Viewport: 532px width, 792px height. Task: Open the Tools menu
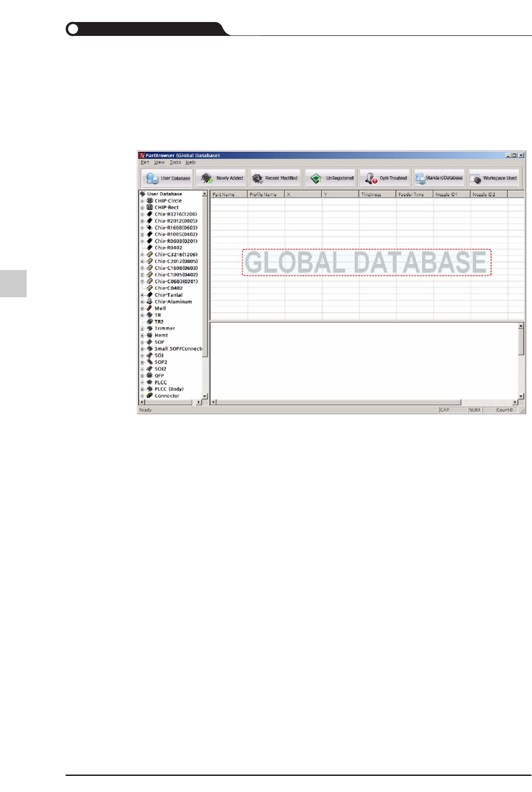(175, 162)
